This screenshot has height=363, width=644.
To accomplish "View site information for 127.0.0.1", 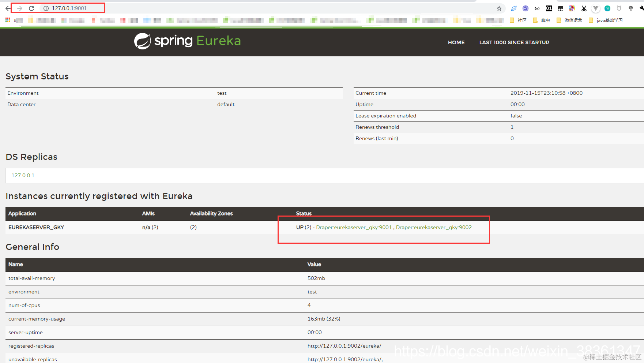I will pyautogui.click(x=46, y=8).
